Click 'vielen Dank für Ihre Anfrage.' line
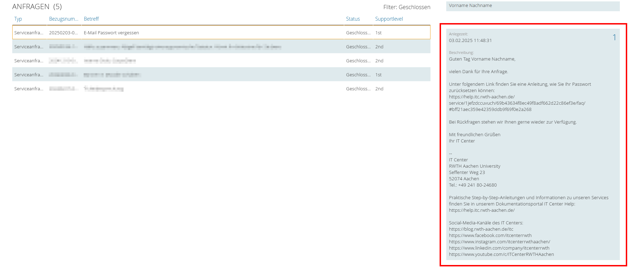The image size is (644, 272). click(478, 72)
